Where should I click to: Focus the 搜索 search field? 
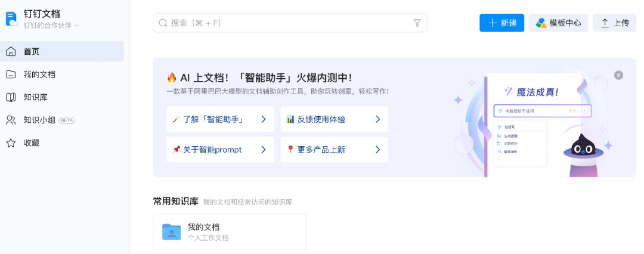tap(290, 23)
